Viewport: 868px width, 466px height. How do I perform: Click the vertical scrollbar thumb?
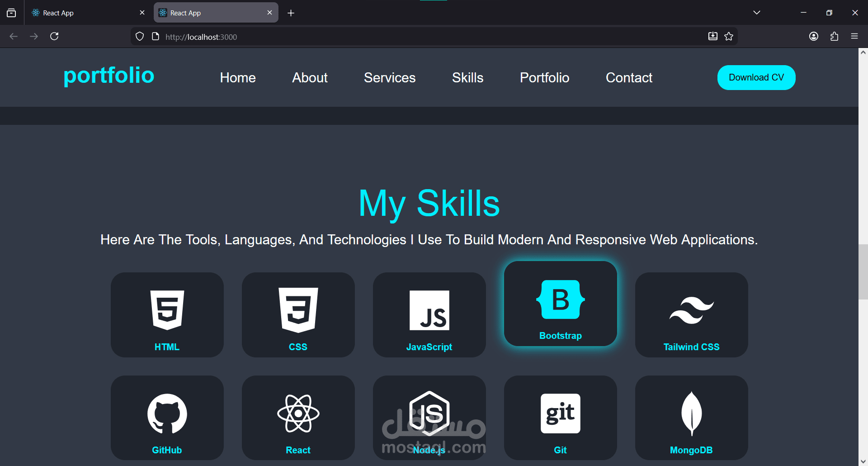point(863,272)
